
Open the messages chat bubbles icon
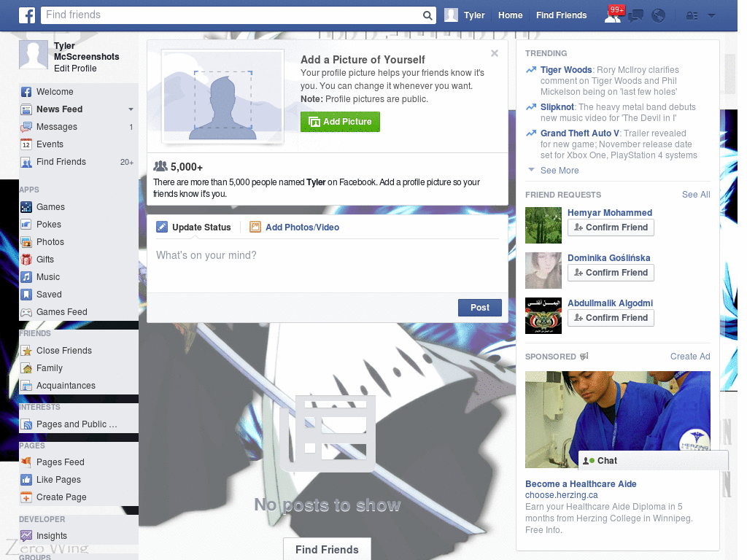(x=635, y=16)
